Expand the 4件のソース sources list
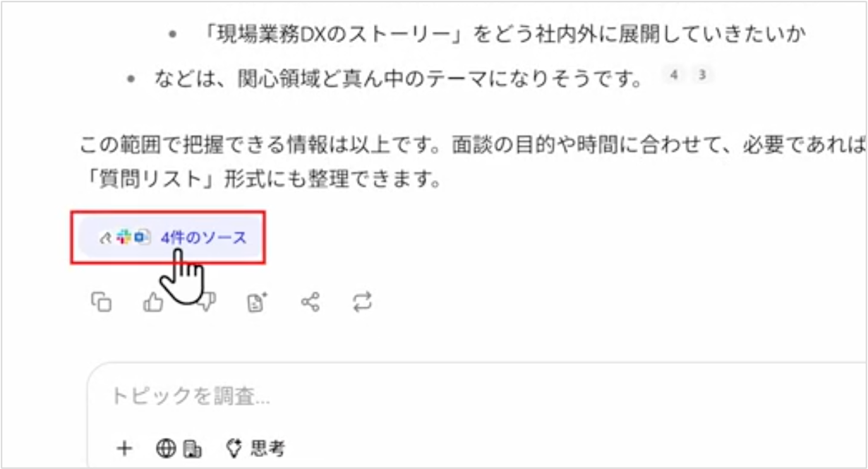The image size is (868, 469). tap(168, 238)
